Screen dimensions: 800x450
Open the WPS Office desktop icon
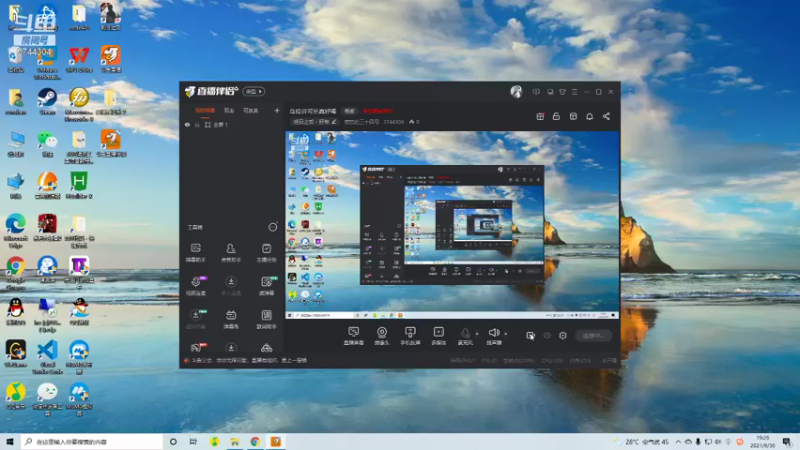pos(79,59)
